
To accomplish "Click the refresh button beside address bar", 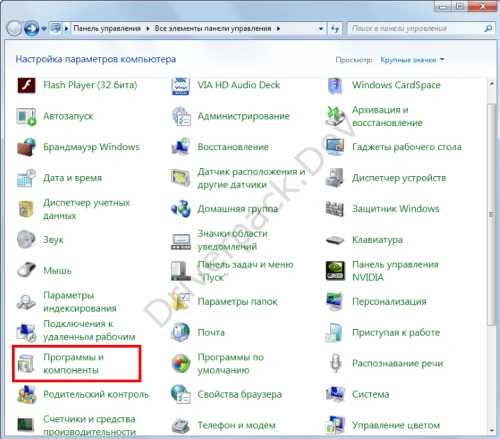I will pyautogui.click(x=335, y=29).
